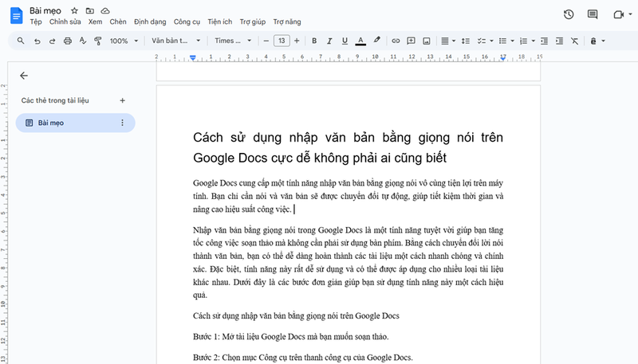Activate the paint format tool

(x=97, y=41)
